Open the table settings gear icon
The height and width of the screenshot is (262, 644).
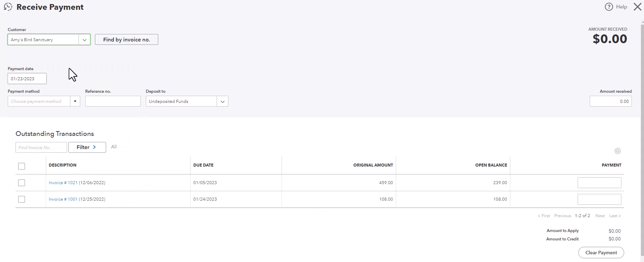(x=617, y=151)
